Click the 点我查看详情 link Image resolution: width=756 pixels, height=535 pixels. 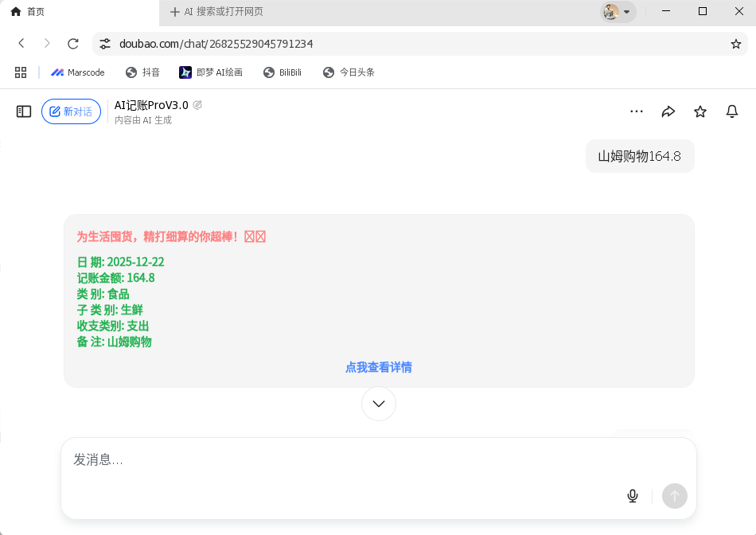point(379,368)
